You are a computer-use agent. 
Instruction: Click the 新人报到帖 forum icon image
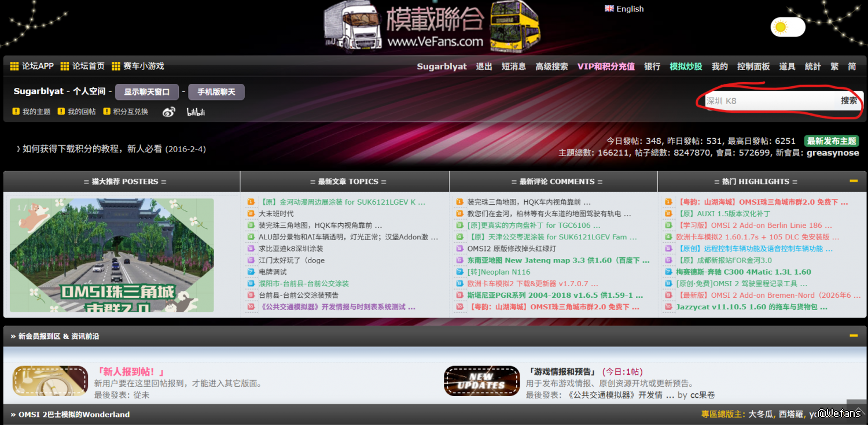[50, 381]
